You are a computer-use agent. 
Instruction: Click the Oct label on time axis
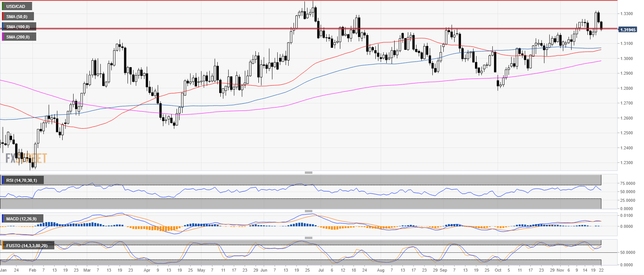click(498, 270)
